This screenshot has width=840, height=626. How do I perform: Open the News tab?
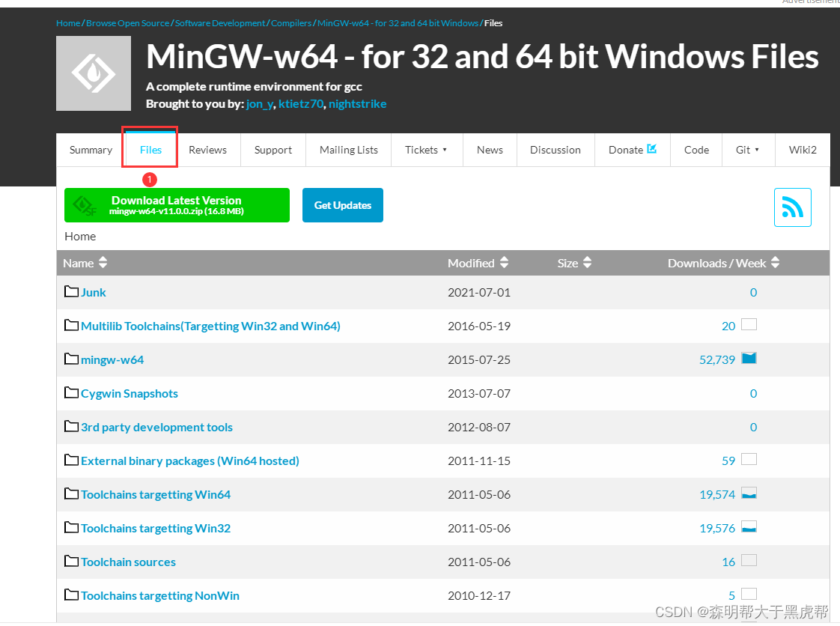point(490,150)
